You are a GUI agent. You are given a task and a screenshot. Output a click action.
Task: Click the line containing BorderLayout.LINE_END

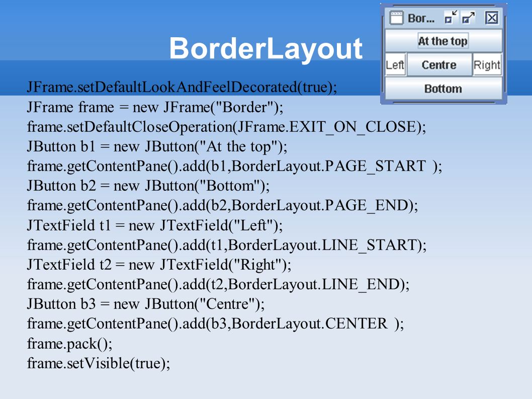point(218,285)
